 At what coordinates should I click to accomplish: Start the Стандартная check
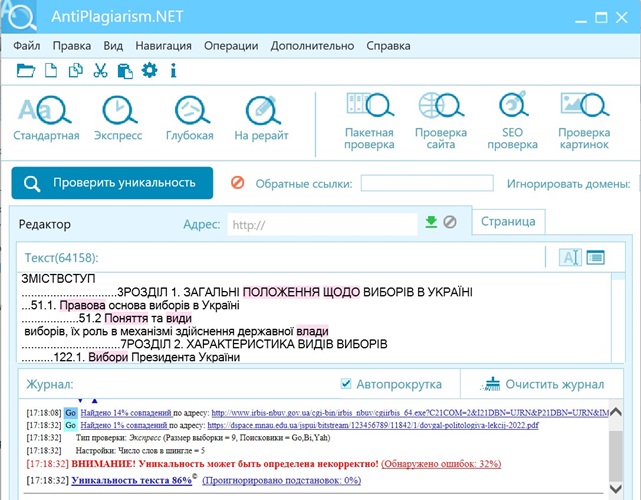pos(46,118)
